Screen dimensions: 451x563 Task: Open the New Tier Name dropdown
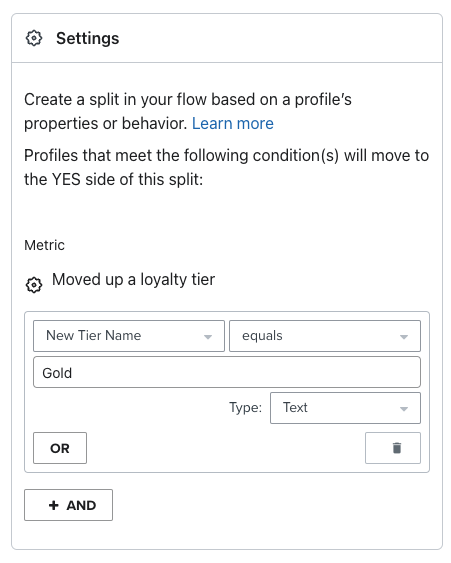pyautogui.click(x=129, y=336)
